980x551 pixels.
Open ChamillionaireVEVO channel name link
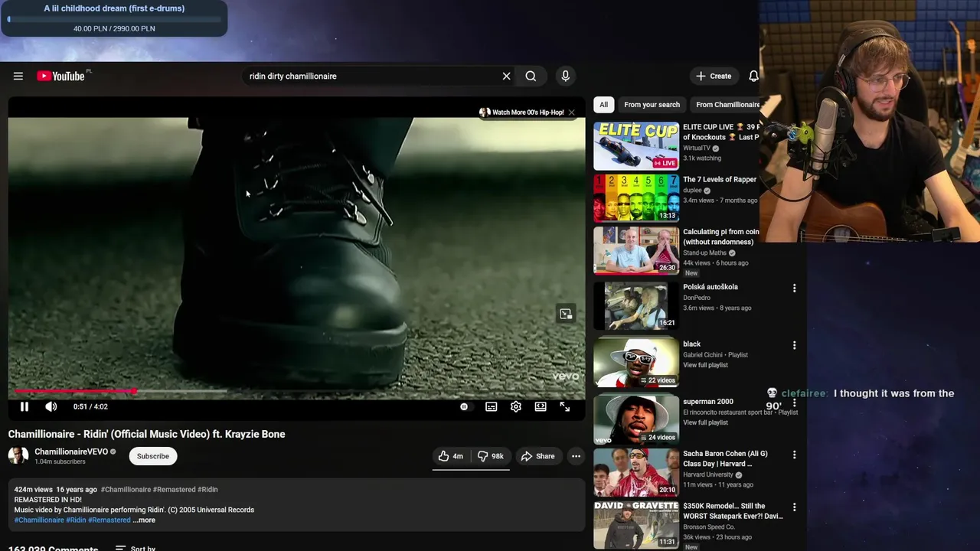[71, 452]
